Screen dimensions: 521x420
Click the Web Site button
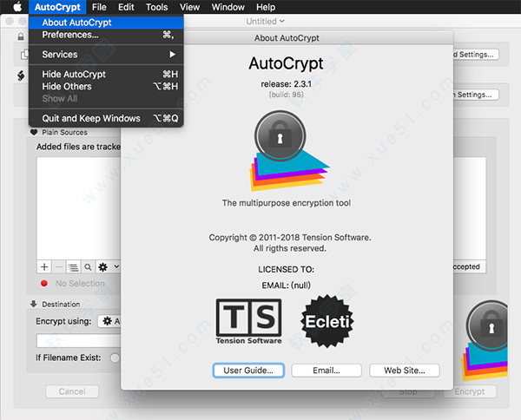click(405, 371)
